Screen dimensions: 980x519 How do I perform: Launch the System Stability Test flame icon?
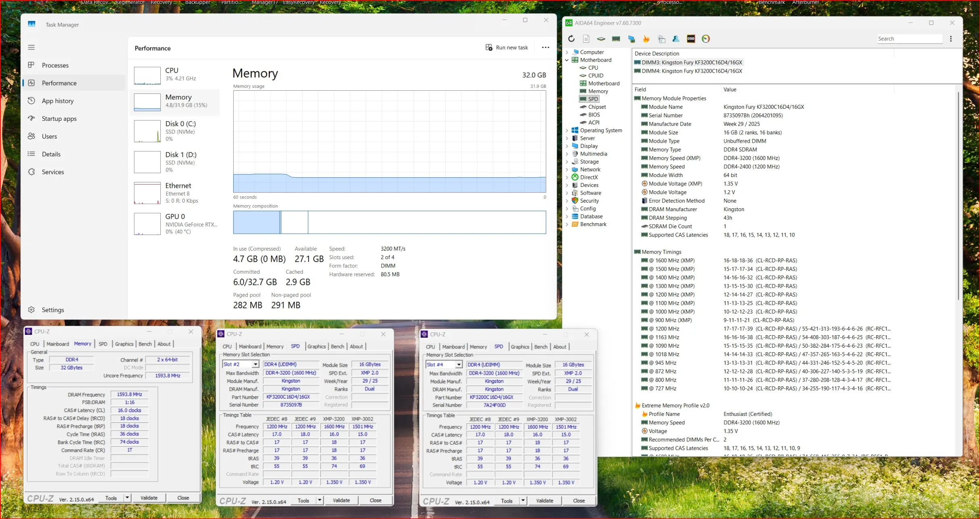[x=646, y=39]
